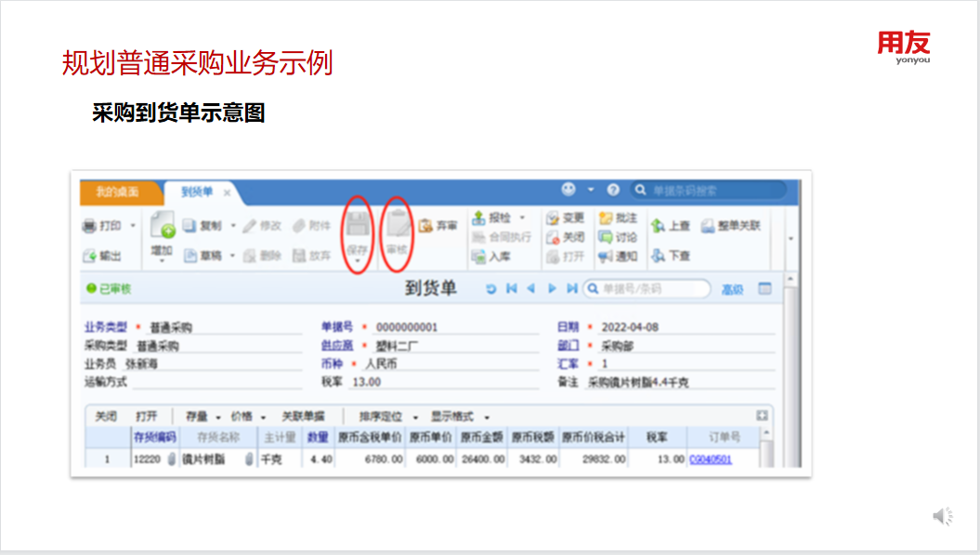Screen dimensions: 980x555
Task: Click the 通知 (Notify) megaphone icon
Action: point(605,257)
